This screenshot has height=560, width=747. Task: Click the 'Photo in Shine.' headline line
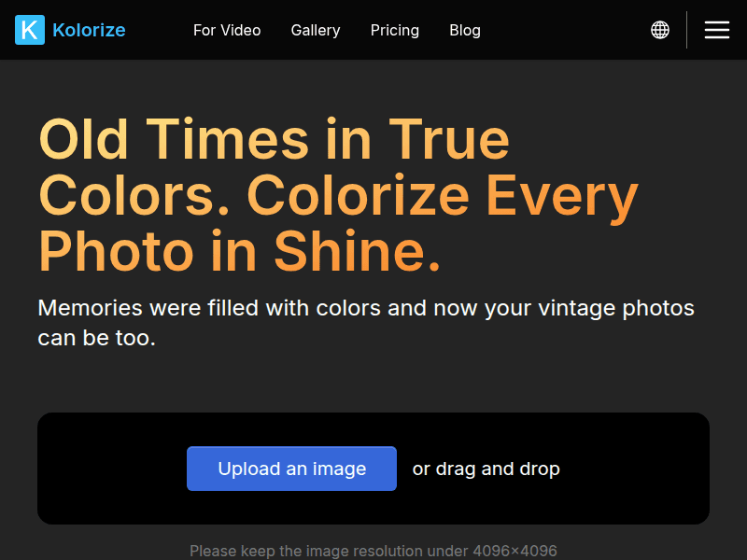pyautogui.click(x=239, y=251)
